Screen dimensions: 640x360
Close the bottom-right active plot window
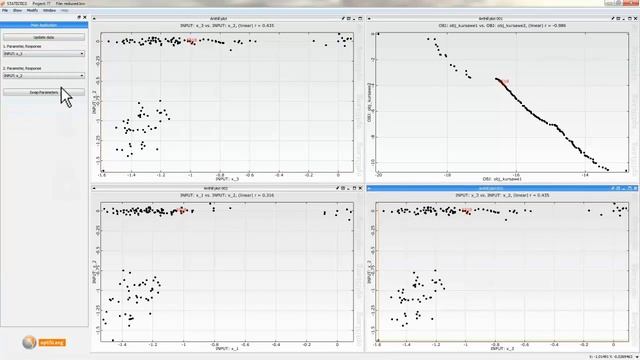(635, 189)
